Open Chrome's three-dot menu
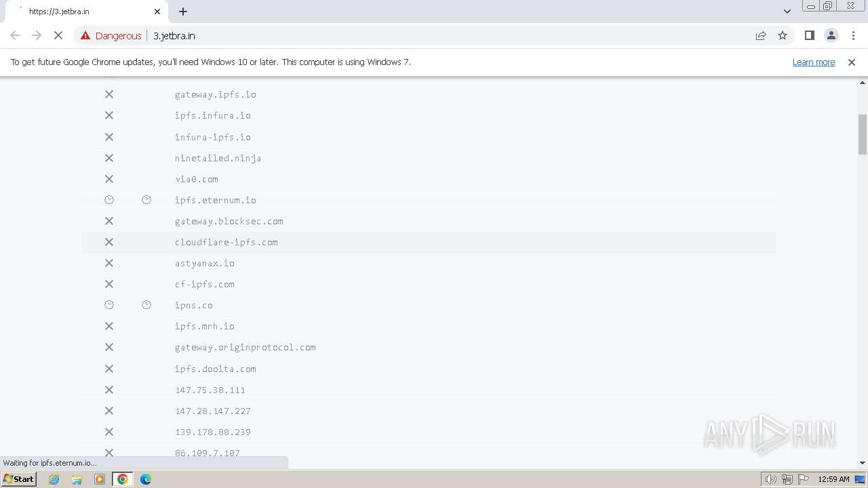The width and height of the screenshot is (868, 488). click(853, 35)
